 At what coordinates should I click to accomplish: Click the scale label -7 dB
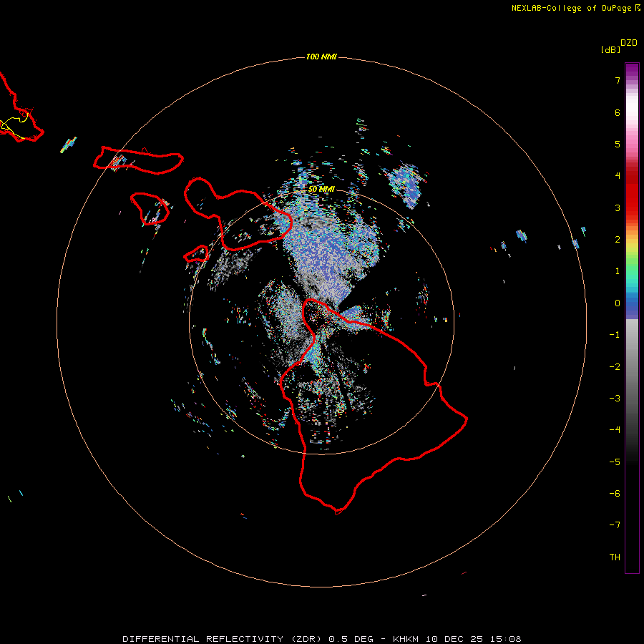pos(615,525)
